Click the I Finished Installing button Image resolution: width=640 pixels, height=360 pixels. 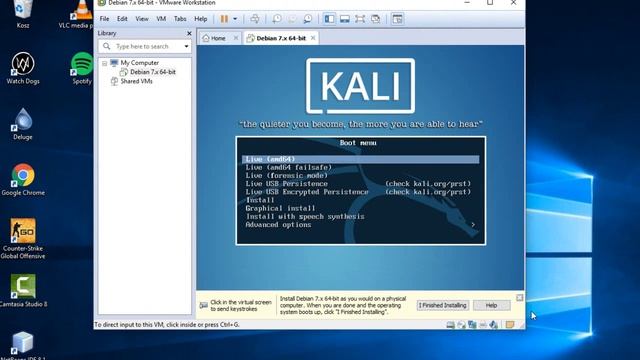pyautogui.click(x=443, y=305)
